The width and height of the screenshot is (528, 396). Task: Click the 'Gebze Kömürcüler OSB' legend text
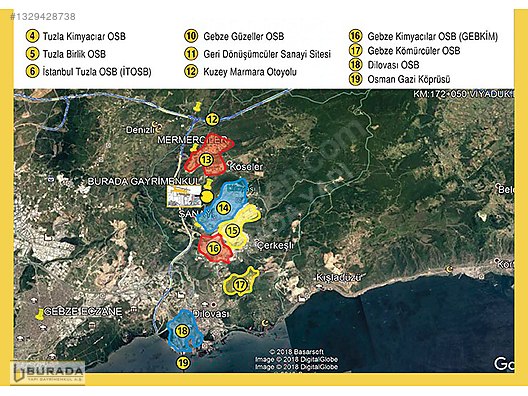tap(414, 51)
